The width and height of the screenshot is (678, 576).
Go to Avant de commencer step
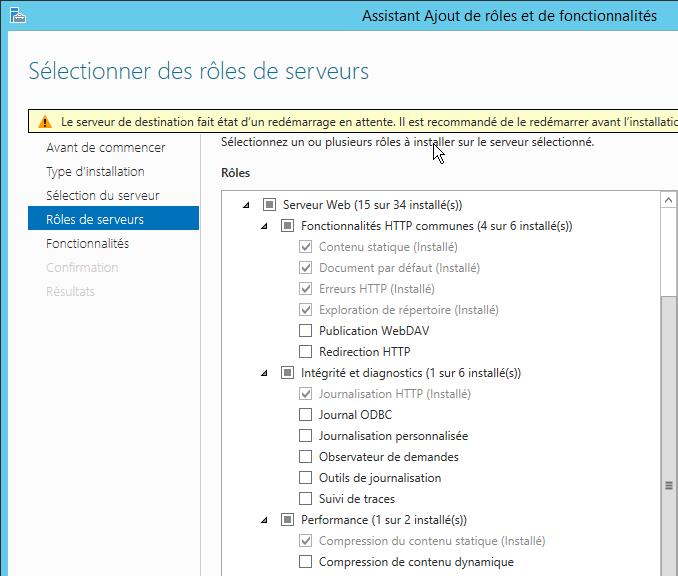point(106,147)
